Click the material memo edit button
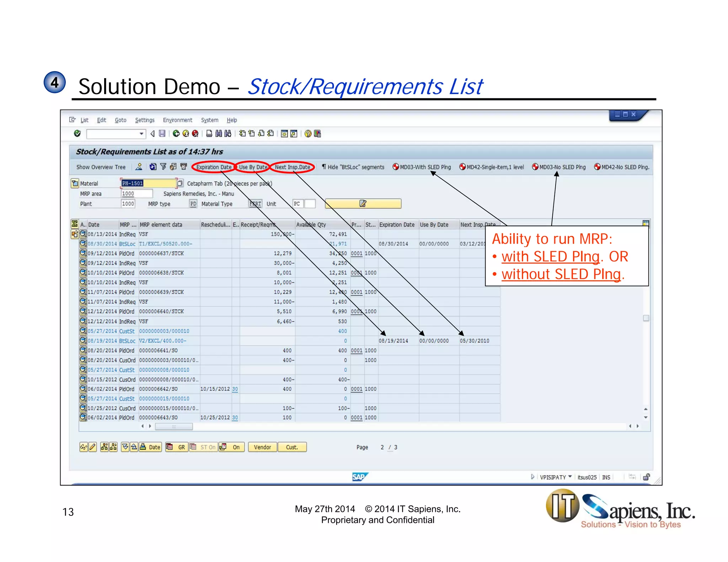Viewport: 728px width, 562px height. click(x=363, y=204)
